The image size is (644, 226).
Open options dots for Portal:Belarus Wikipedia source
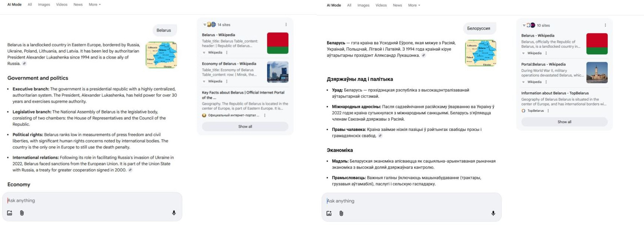click(546, 82)
